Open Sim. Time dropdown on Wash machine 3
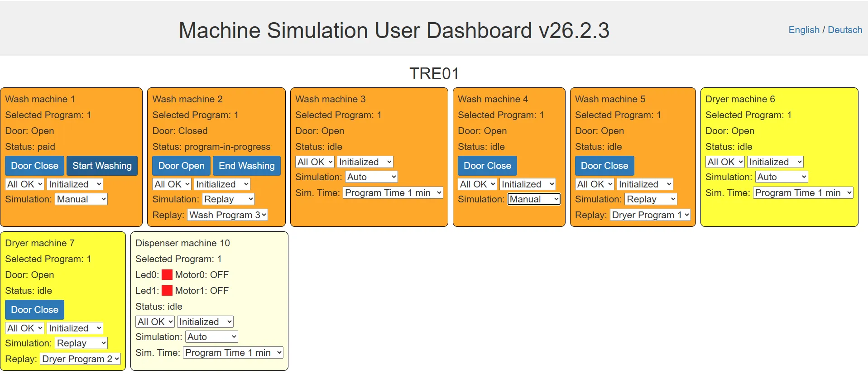868x374 pixels. coord(393,193)
